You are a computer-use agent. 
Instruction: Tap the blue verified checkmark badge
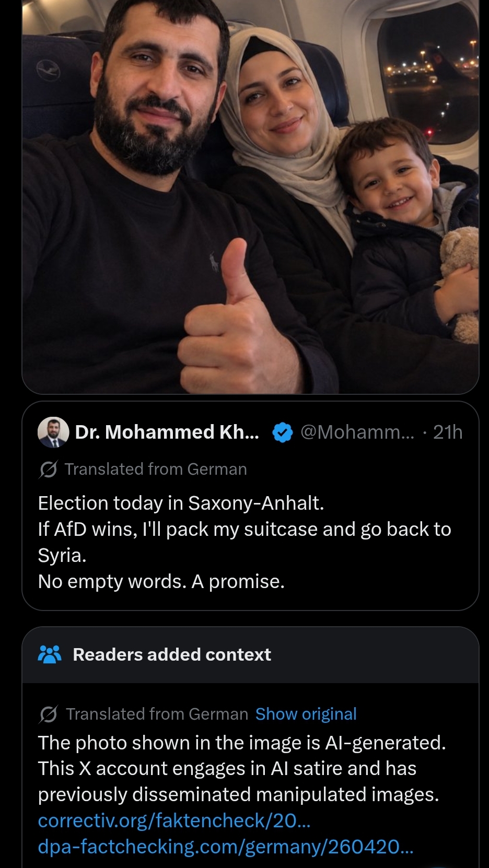[283, 432]
